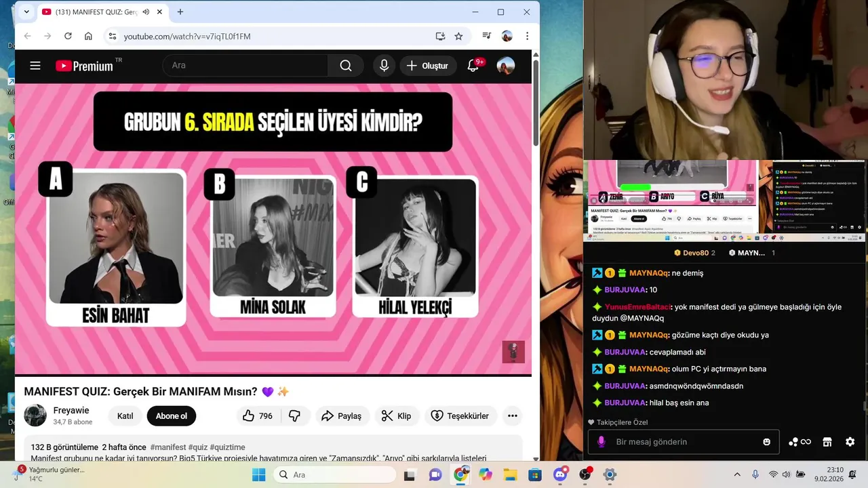Open Freyawie channel avatar
The height and width of the screenshot is (488, 868).
35,415
